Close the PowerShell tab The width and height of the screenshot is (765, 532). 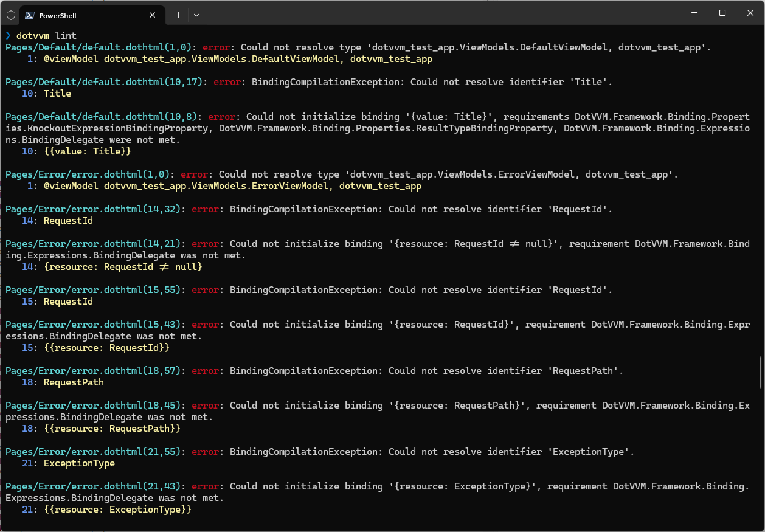click(153, 15)
